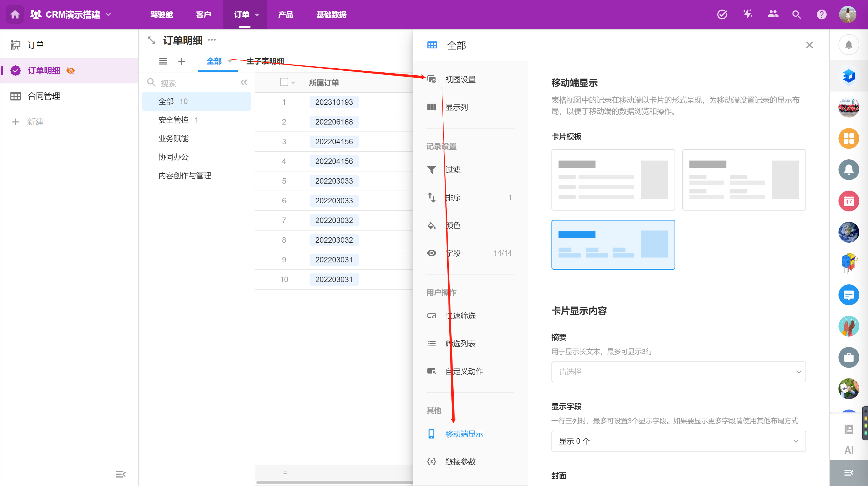Open the 摘要 请选择 dropdown
The height and width of the screenshot is (486, 868).
click(678, 372)
